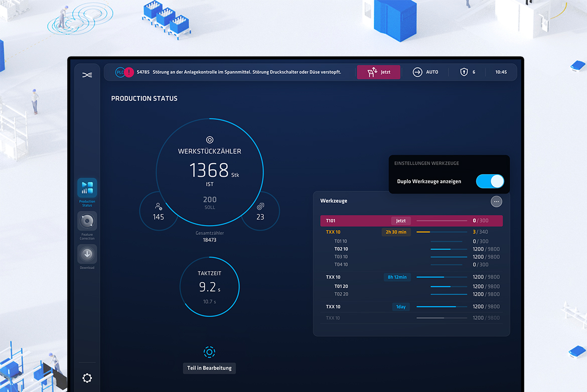The image size is (587, 392).
Task: Open settings via the gear icon
Action: pyautogui.click(x=87, y=377)
